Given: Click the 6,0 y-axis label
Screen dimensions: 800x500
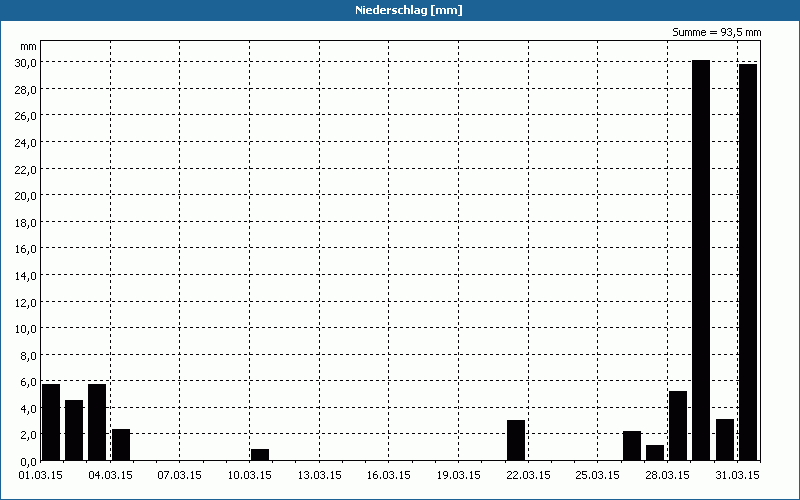Looking at the screenshot, I should pos(28,382).
